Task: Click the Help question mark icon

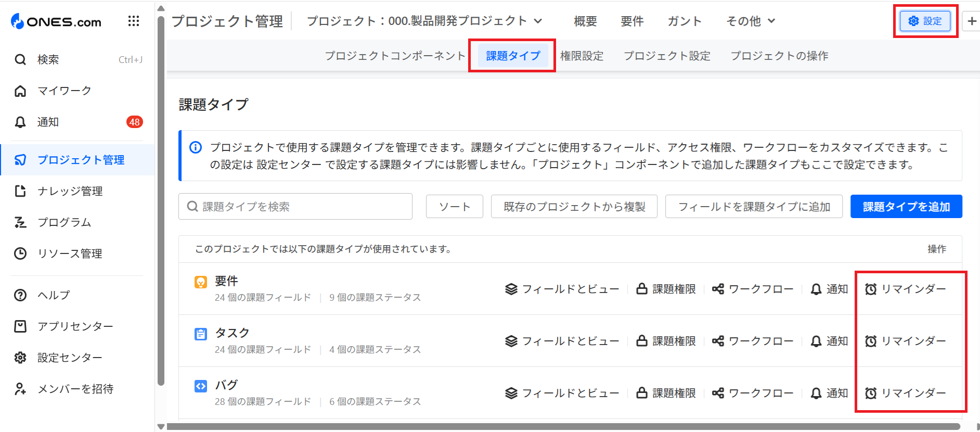Action: point(20,295)
